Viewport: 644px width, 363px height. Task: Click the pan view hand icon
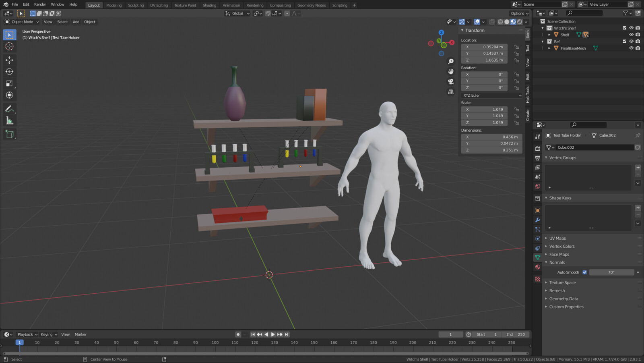pyautogui.click(x=451, y=71)
